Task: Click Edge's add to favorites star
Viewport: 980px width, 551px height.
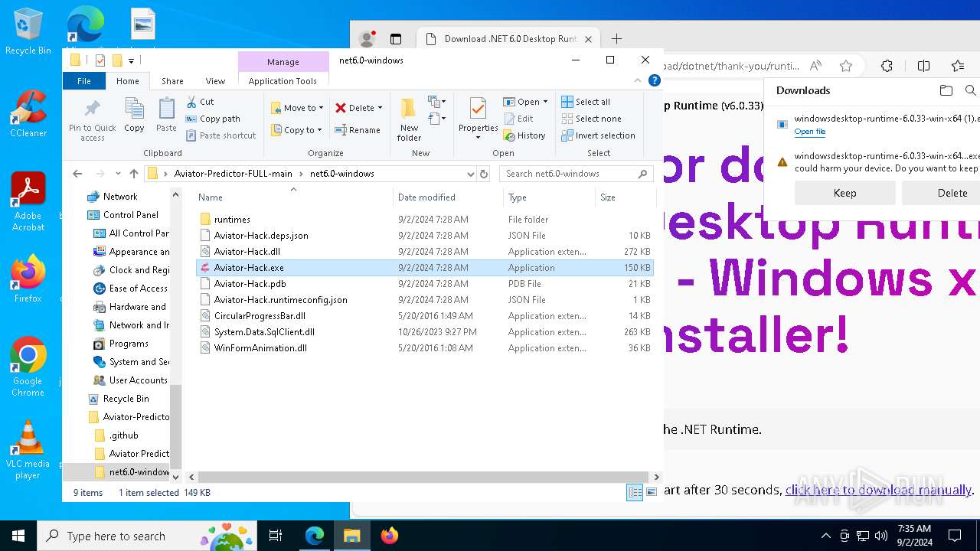Action: coord(846,66)
